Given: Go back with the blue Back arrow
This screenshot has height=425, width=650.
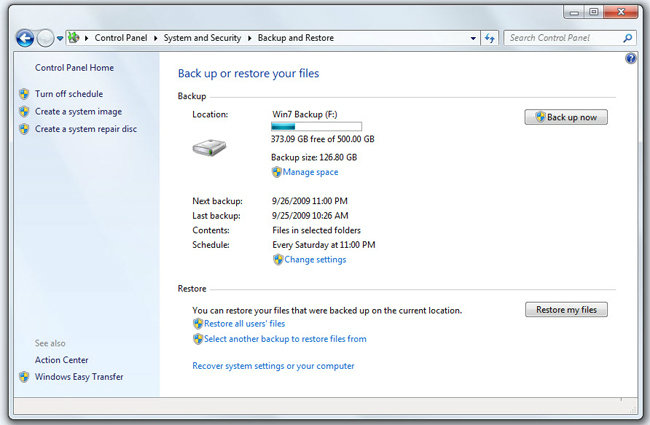Looking at the screenshot, I should (25, 39).
